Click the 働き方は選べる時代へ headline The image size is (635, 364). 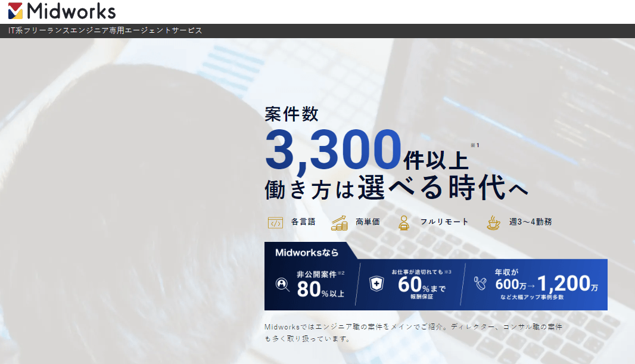click(x=397, y=188)
